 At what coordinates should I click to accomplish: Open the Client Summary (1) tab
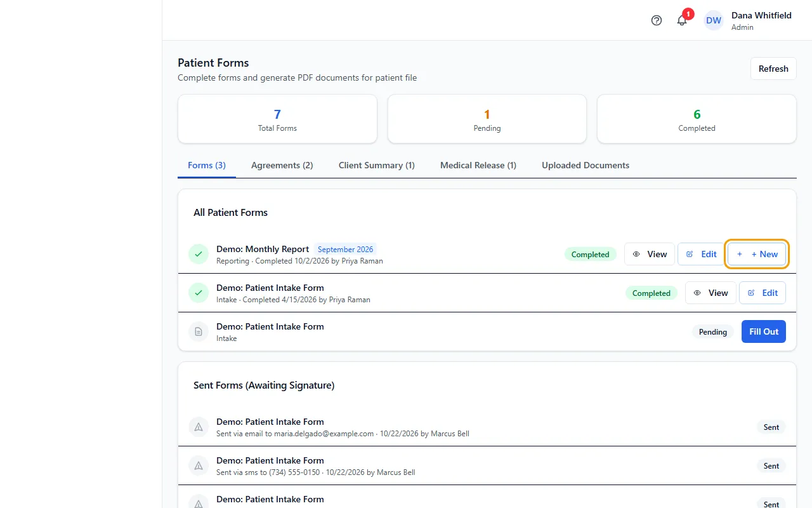point(377,165)
